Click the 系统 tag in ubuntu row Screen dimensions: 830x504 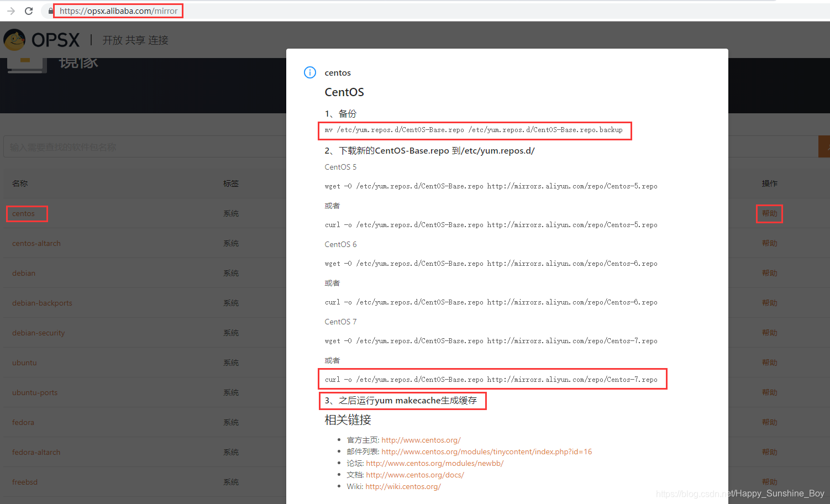tap(231, 363)
